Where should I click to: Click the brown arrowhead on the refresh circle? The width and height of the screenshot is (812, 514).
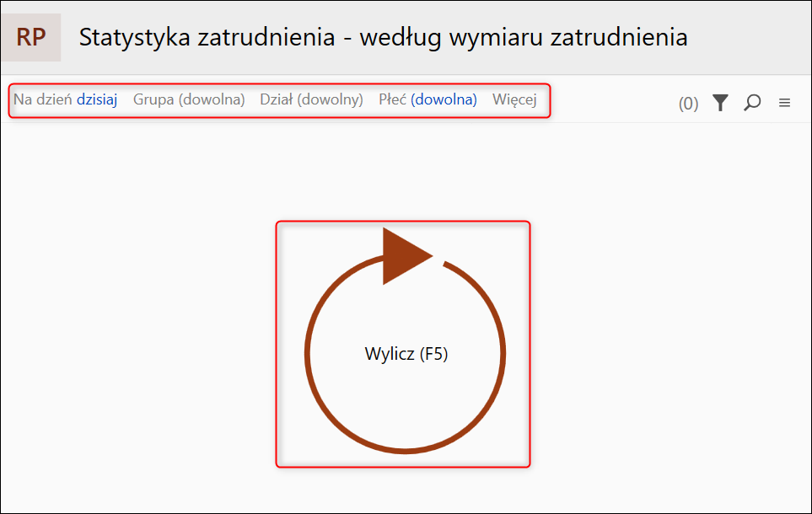click(403, 255)
